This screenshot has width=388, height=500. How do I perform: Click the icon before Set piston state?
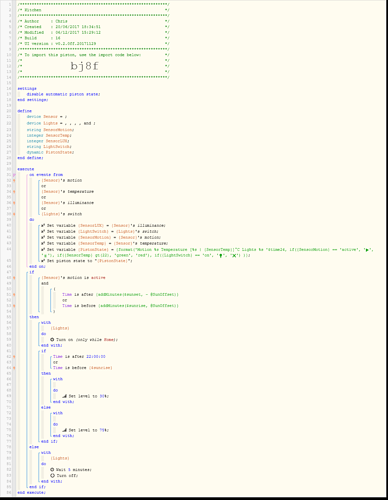pyautogui.click(x=43, y=261)
